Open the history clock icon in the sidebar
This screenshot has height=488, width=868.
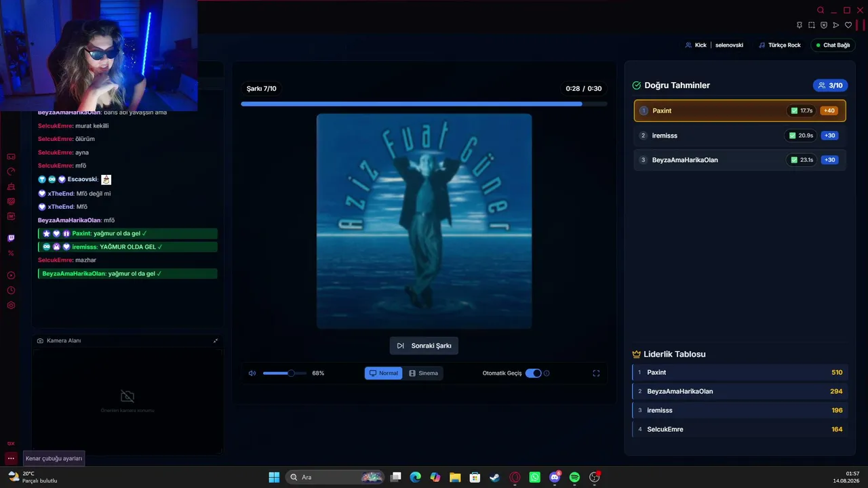11,290
